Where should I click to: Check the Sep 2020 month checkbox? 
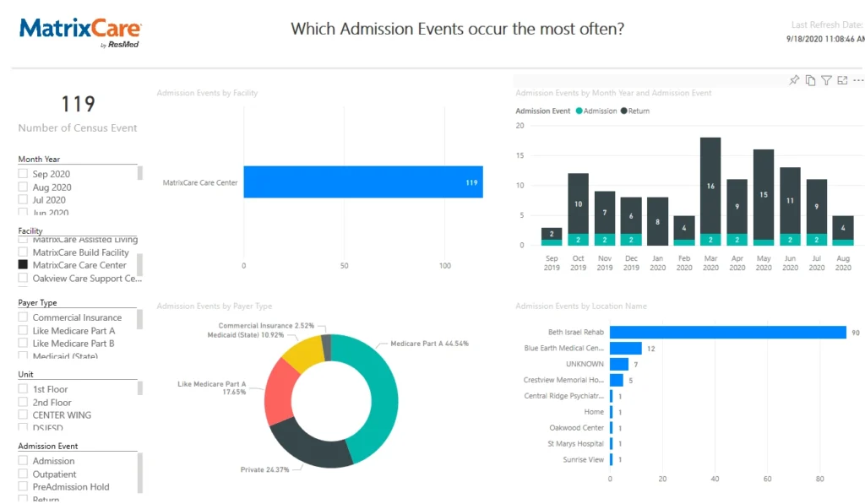(24, 174)
